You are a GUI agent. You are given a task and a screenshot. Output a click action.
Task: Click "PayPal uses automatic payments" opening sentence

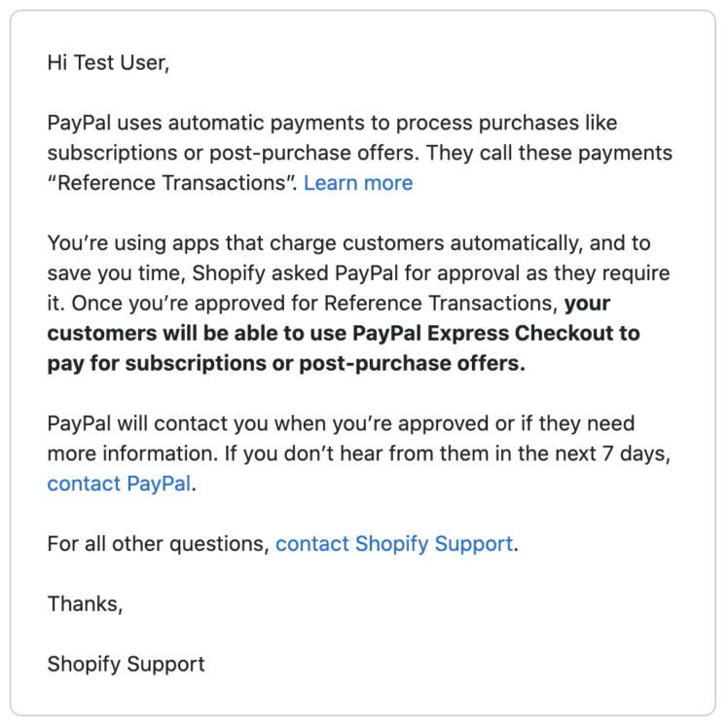tap(205, 123)
